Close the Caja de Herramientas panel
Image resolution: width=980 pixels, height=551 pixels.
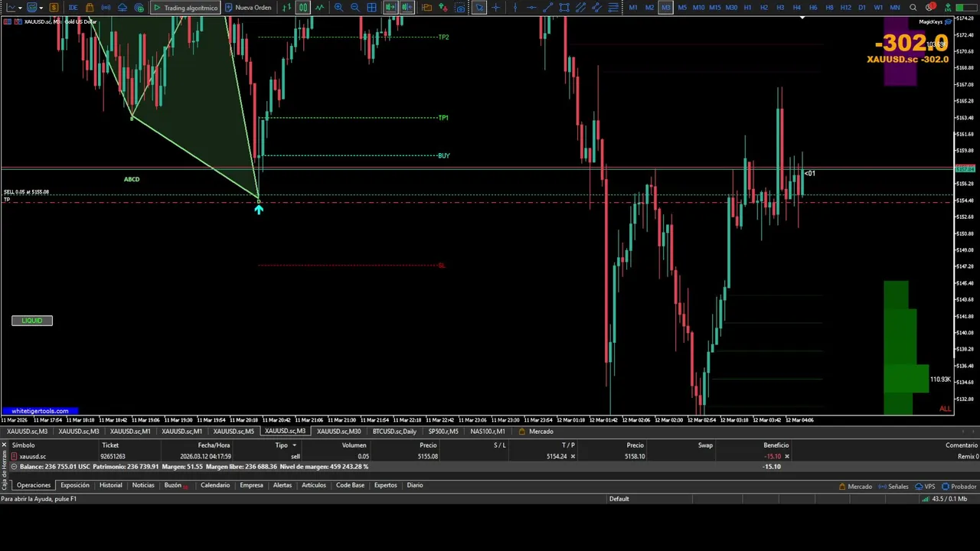(x=4, y=445)
